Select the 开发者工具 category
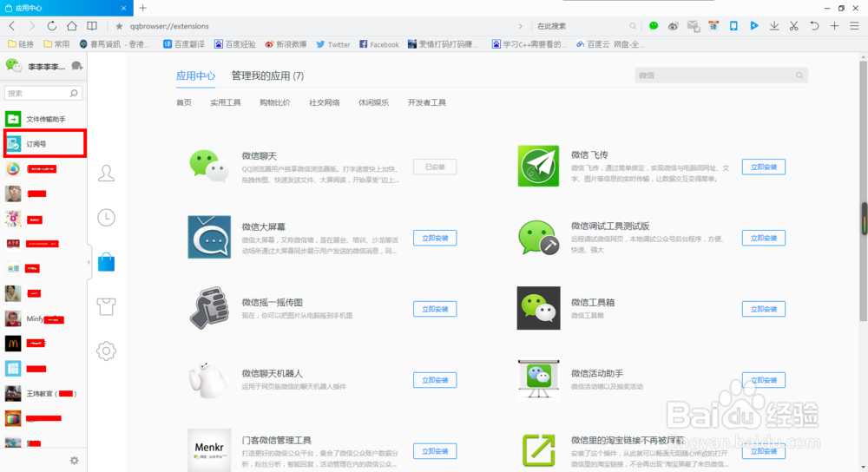Screen dimensions: 868x472 click(427, 102)
